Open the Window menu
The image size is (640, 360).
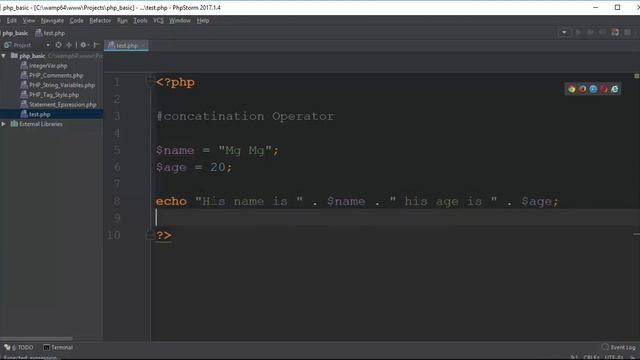click(x=180, y=20)
